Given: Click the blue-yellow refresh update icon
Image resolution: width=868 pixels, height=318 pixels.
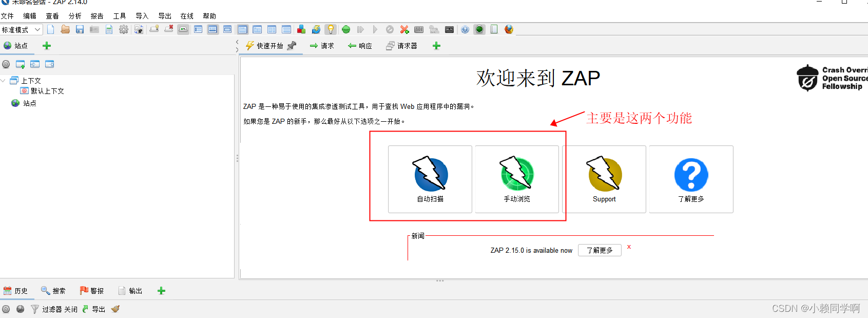Looking at the screenshot, I should tap(316, 29).
